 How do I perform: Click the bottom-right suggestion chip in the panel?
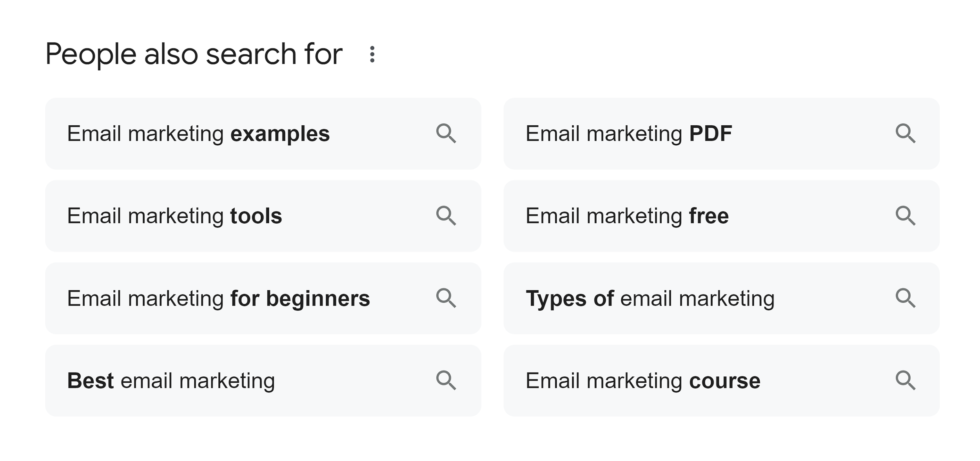pos(721,380)
